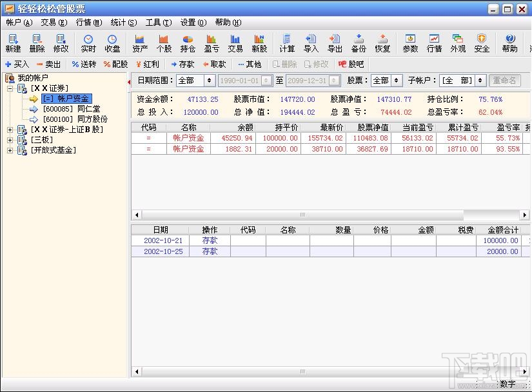Open the 子帐户 dropdown
The width and height of the screenshot is (532, 392).
[x=480, y=81]
